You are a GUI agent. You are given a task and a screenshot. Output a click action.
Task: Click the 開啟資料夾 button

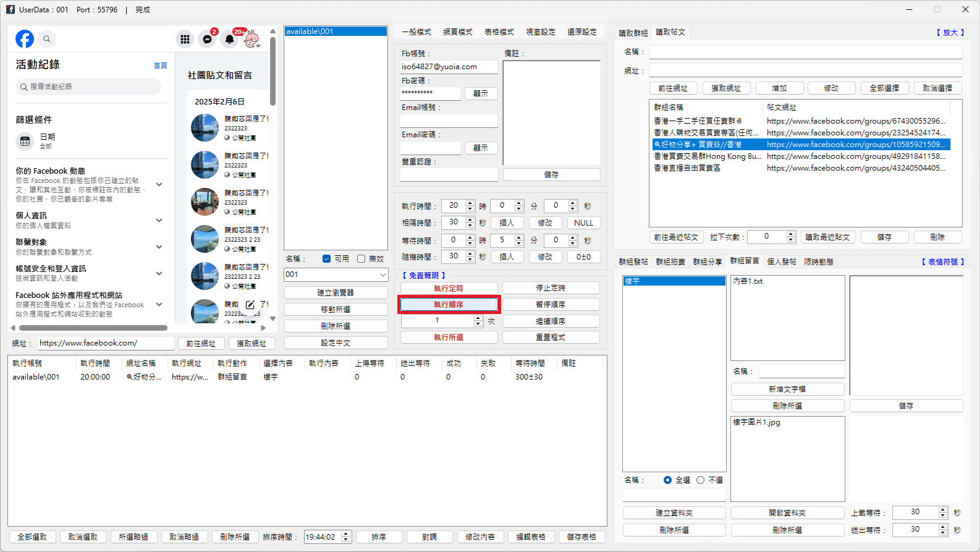pyautogui.click(x=787, y=513)
